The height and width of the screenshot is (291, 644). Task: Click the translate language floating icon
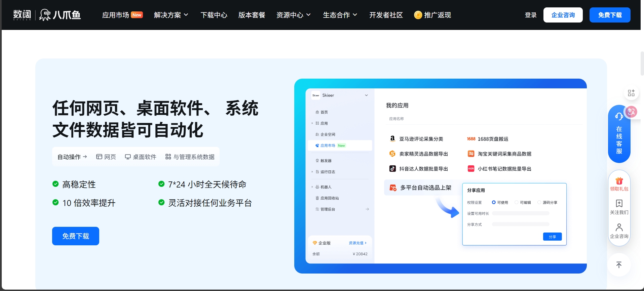(x=631, y=112)
